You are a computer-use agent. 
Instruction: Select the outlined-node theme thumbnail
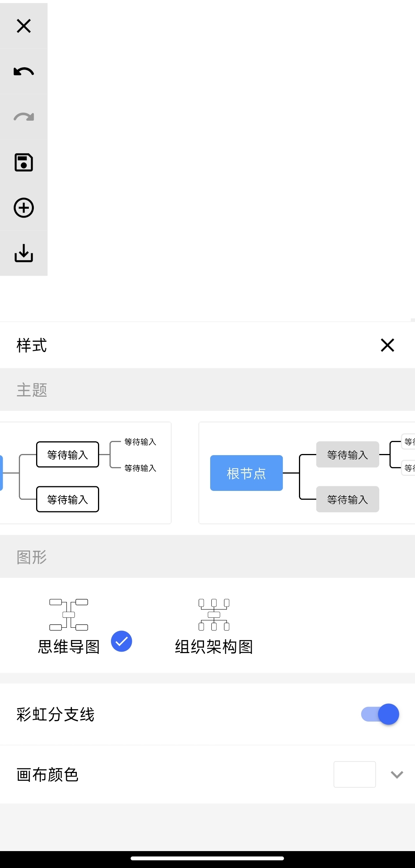(85, 473)
